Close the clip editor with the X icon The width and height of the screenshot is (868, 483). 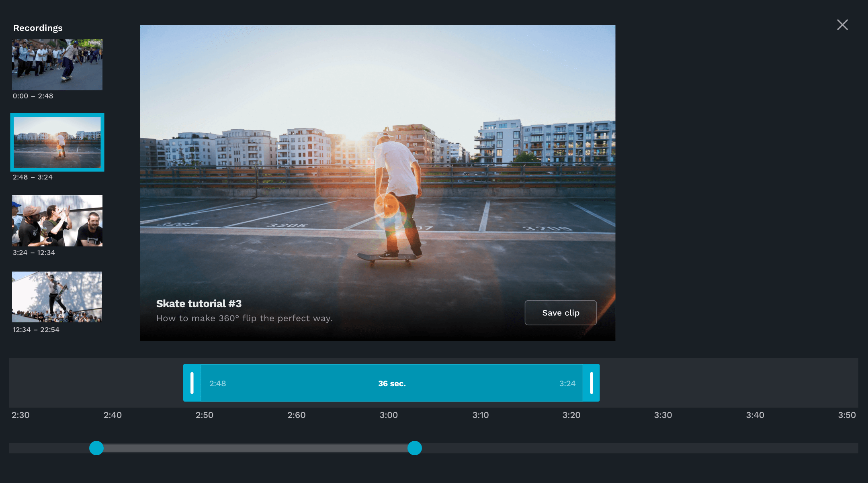click(842, 25)
